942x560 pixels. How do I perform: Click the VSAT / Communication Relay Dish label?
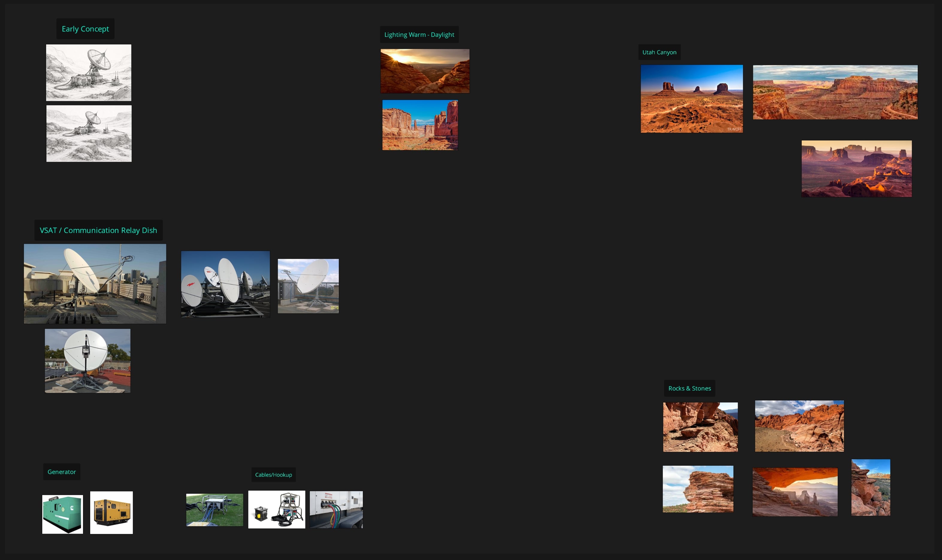98,230
